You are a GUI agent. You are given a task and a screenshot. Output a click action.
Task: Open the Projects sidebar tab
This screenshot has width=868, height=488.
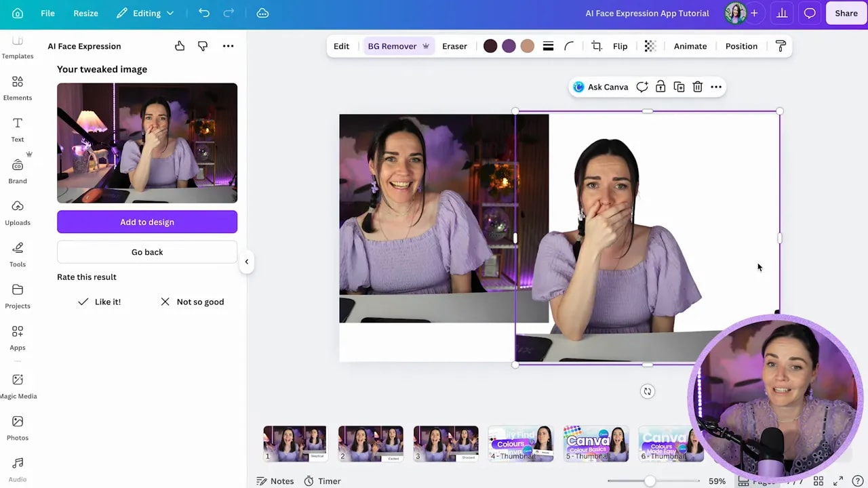coord(18,296)
